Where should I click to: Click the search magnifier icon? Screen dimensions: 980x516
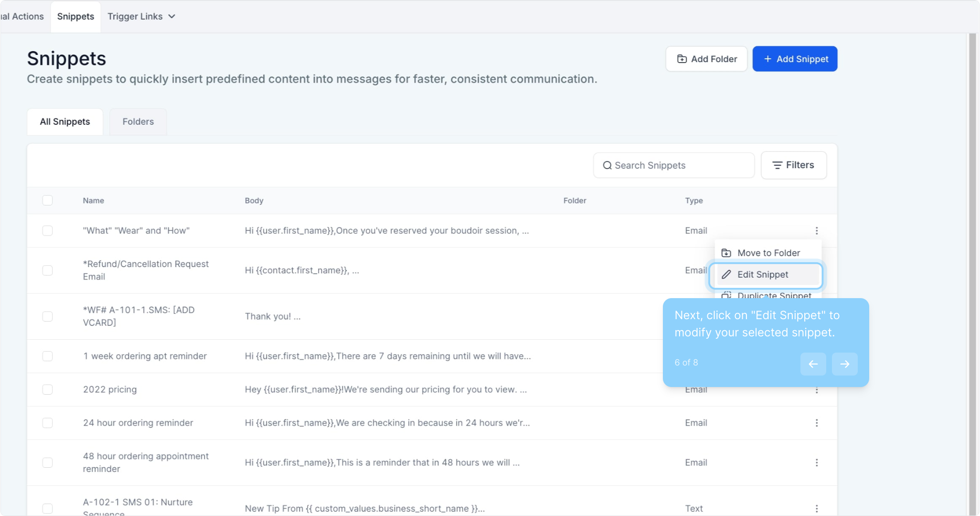[607, 165]
